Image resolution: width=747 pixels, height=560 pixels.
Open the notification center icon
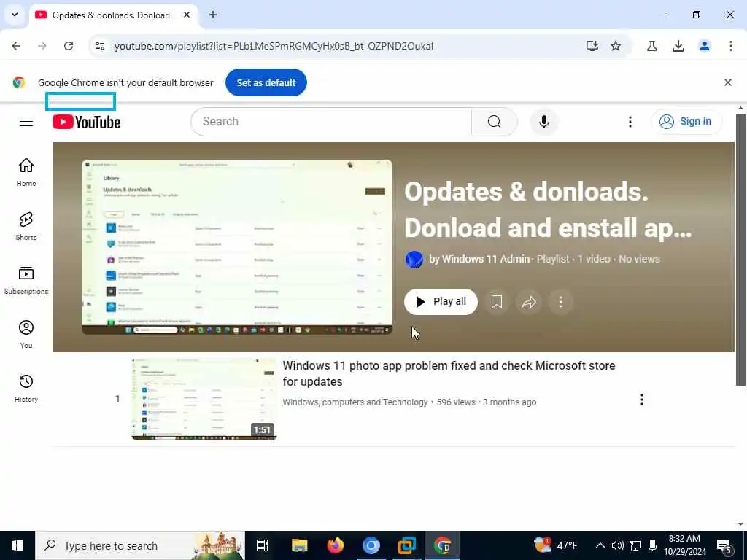pyautogui.click(x=724, y=546)
